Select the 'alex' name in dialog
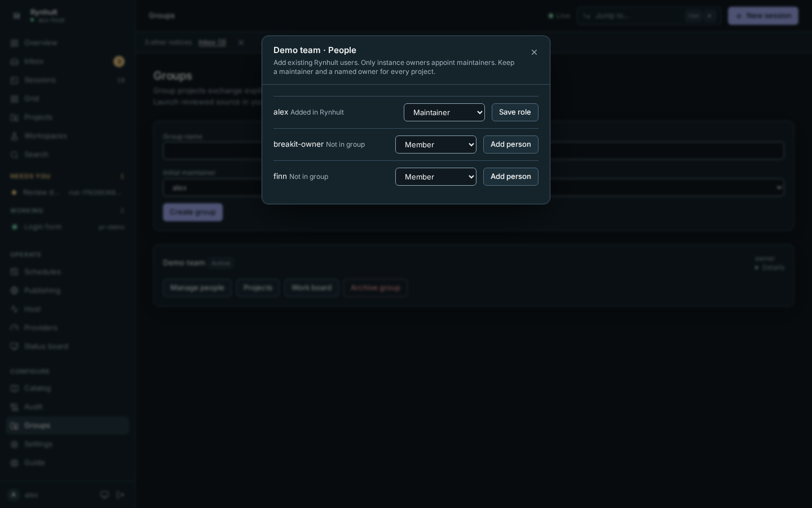Screen dimensions: 812x508 click(x=281, y=112)
